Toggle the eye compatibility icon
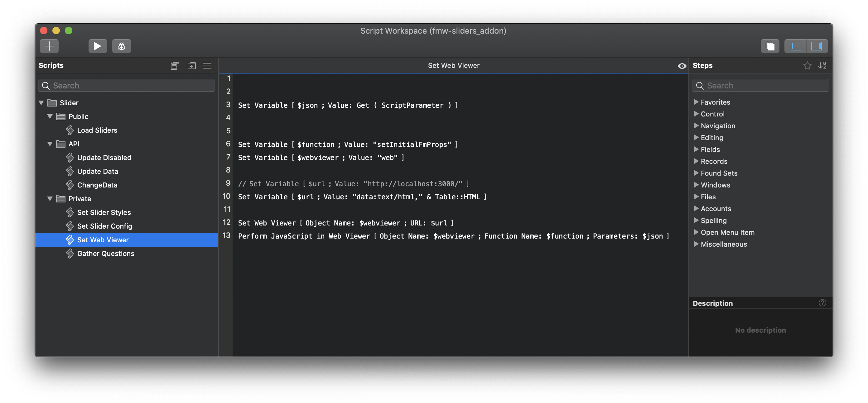Viewport: 868px width, 403px height. pos(682,66)
